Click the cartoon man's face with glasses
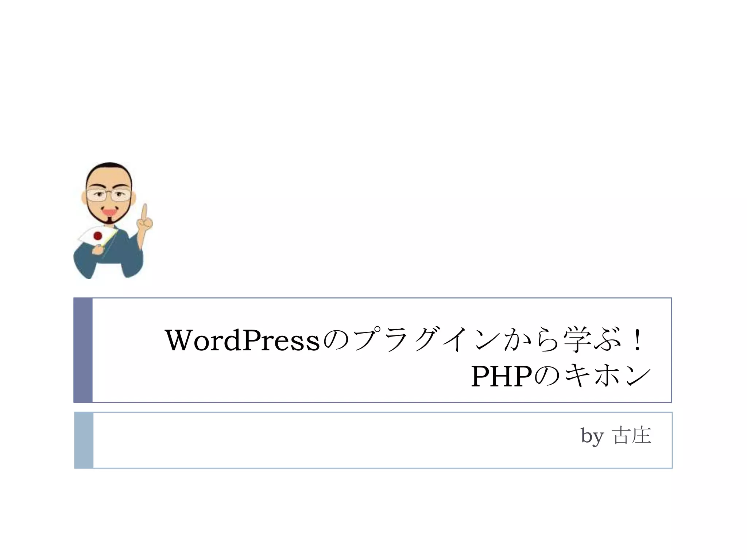The height and width of the screenshot is (560, 747). click(109, 193)
